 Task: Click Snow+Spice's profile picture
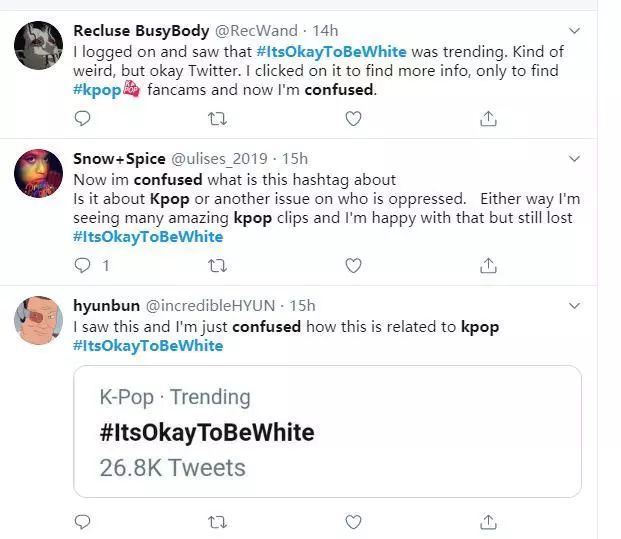40,175
